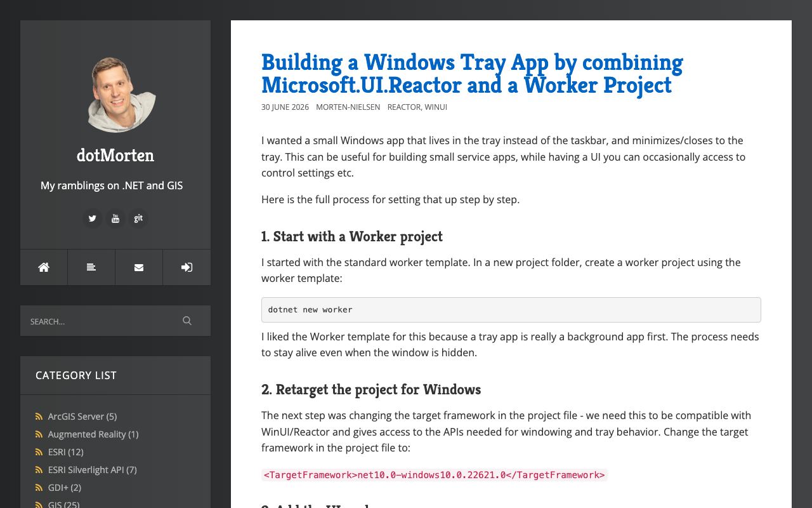Browse the ArcGIS Server (5) category

(82, 417)
